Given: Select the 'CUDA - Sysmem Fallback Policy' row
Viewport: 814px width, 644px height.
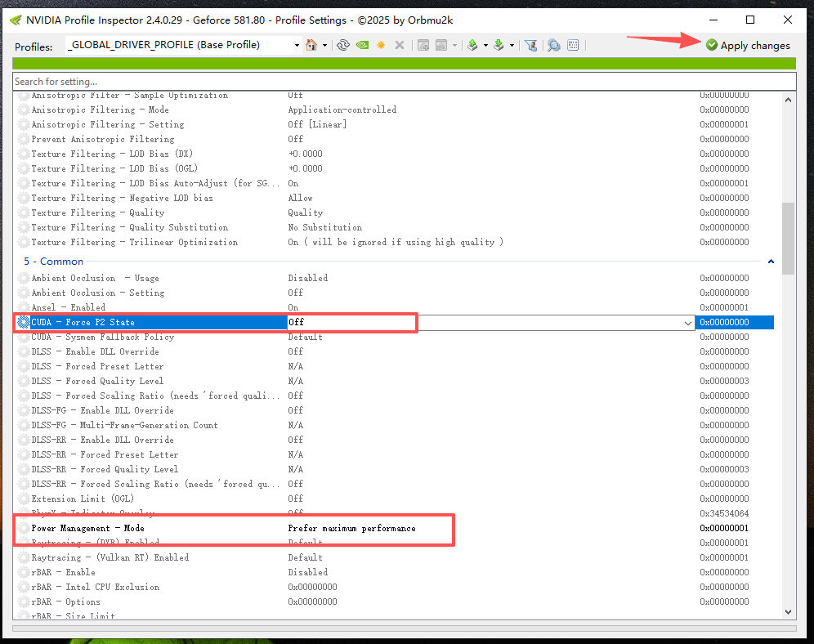Looking at the screenshot, I should pyautogui.click(x=395, y=338).
